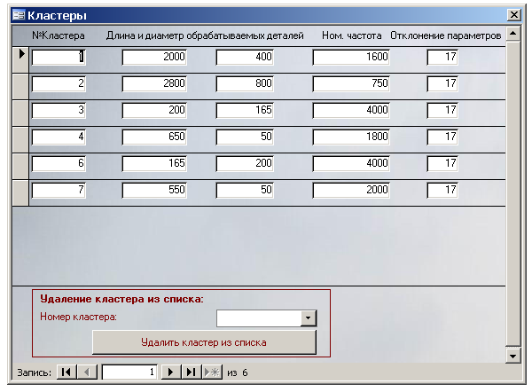Image resolution: width=532 pixels, height=392 pixels.
Task: Click deviation field 17 in cluster 3 row
Action: click(x=442, y=110)
